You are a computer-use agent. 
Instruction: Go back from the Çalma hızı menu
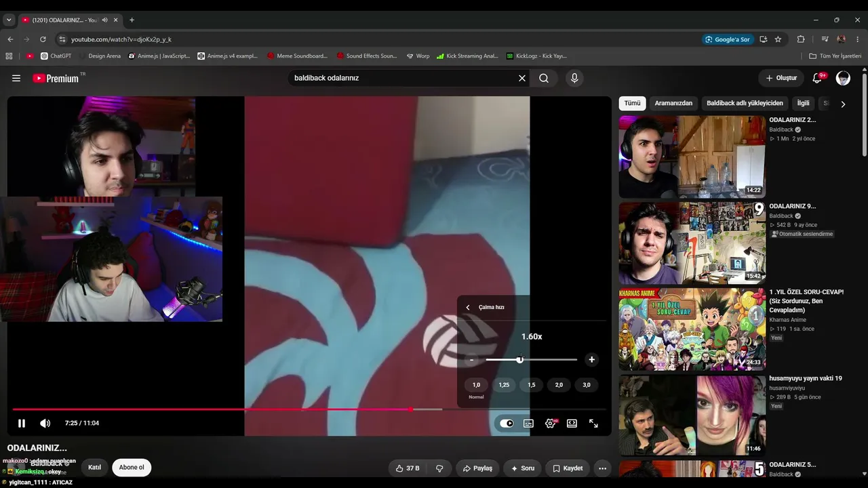point(467,307)
